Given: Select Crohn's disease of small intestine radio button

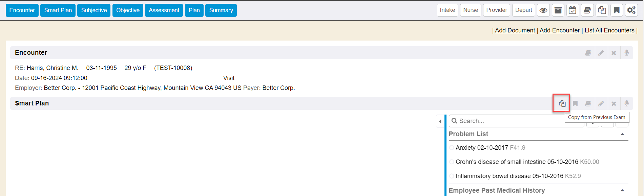Looking at the screenshot, I should click(452, 162).
